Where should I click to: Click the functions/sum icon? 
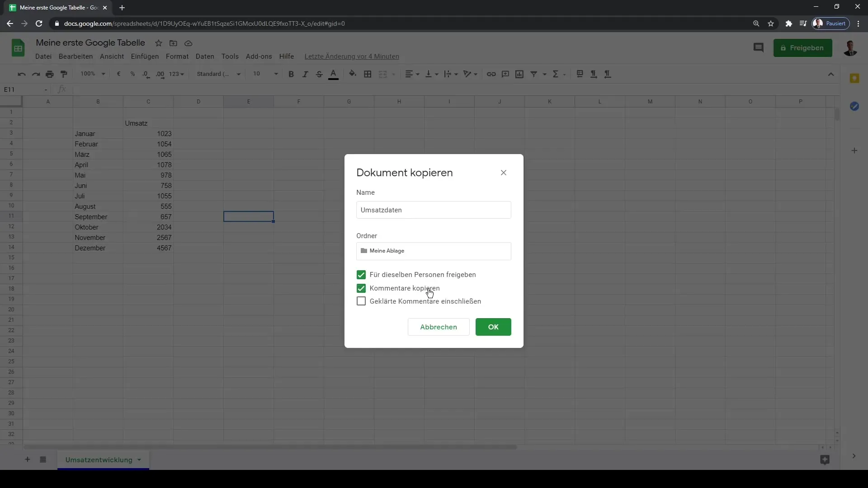pyautogui.click(x=555, y=74)
